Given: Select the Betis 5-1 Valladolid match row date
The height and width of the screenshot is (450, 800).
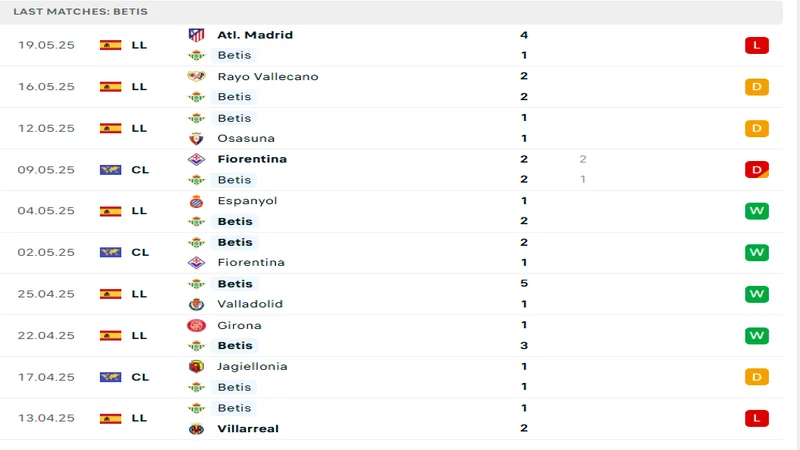Looking at the screenshot, I should tap(46, 294).
